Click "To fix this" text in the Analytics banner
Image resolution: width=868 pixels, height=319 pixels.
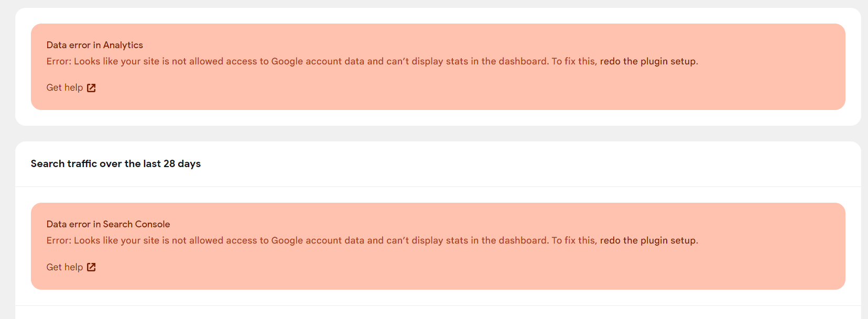(x=574, y=61)
